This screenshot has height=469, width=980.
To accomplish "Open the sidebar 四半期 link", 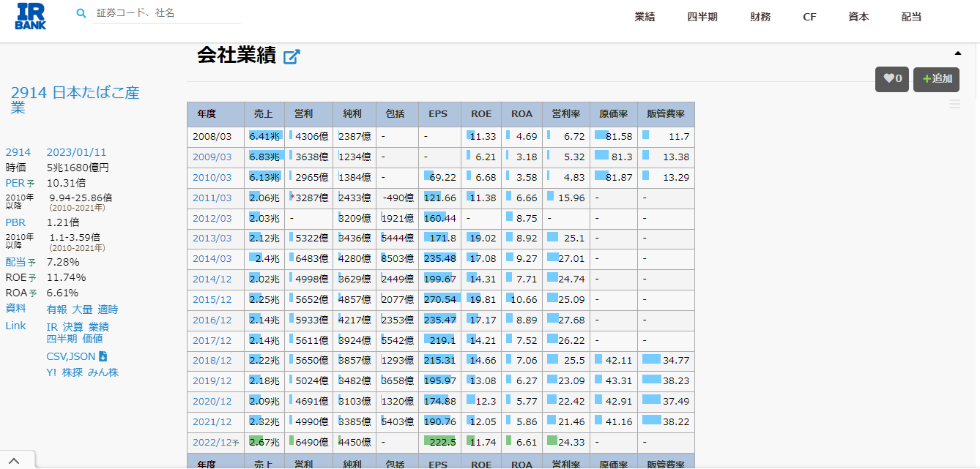I will [62, 339].
